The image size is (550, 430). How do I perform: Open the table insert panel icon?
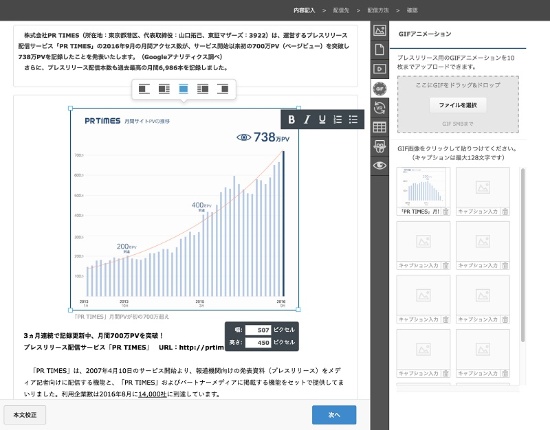[380, 127]
